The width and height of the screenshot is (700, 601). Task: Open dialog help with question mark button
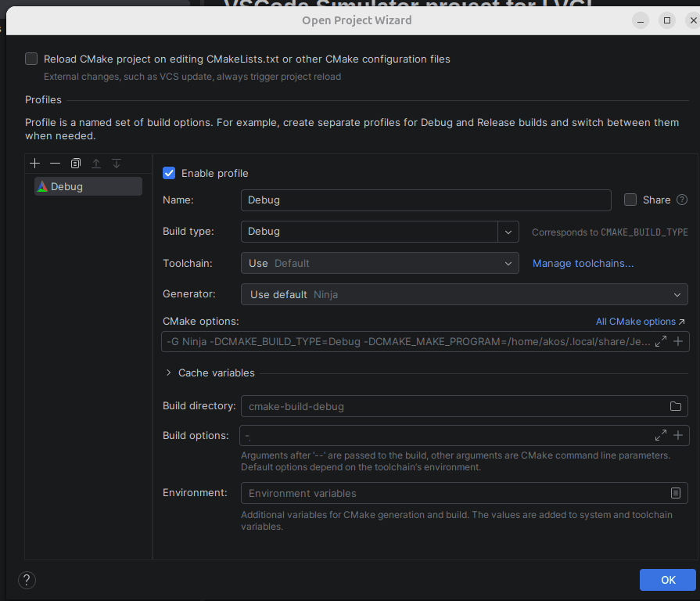[x=27, y=580]
